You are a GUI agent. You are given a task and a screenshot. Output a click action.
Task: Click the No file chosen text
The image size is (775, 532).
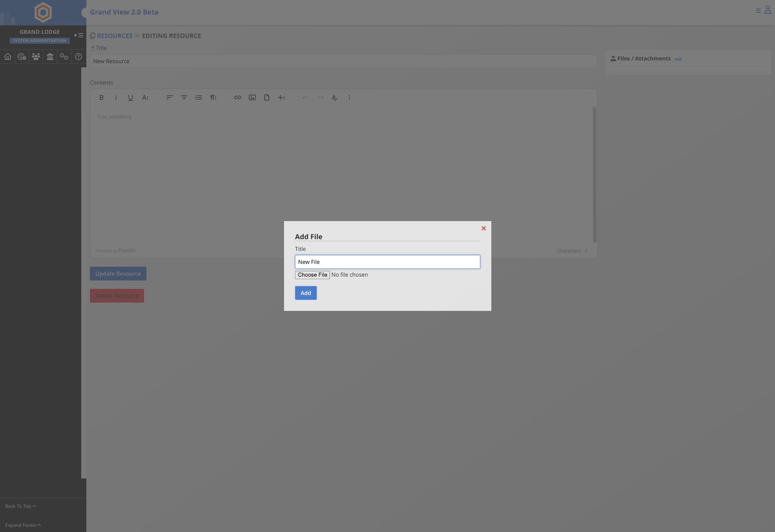pos(350,275)
